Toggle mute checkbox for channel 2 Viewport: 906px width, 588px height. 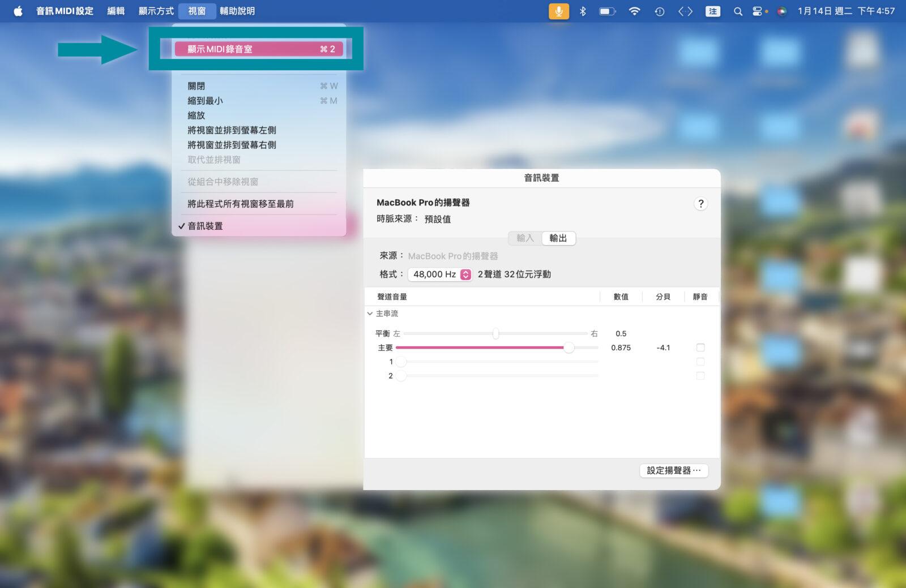(700, 376)
